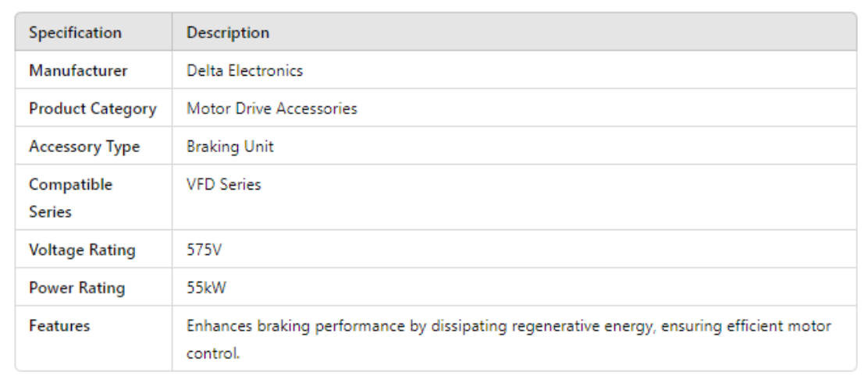Image resolution: width=868 pixels, height=390 pixels.
Task: Select the Power Rating label
Action: point(76,288)
